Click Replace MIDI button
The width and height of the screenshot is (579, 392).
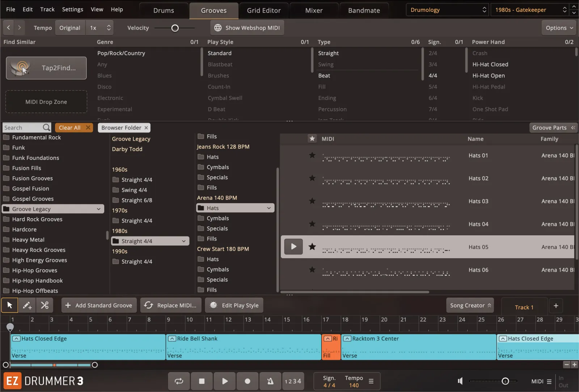point(171,305)
